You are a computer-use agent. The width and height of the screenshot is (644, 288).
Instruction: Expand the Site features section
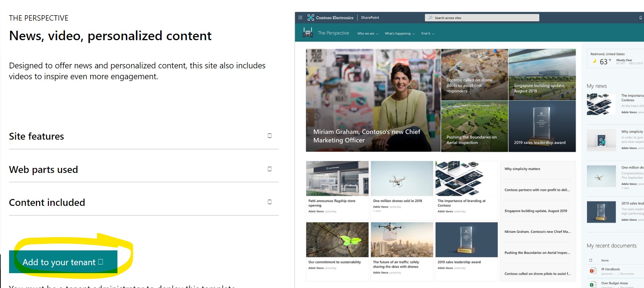(144, 136)
